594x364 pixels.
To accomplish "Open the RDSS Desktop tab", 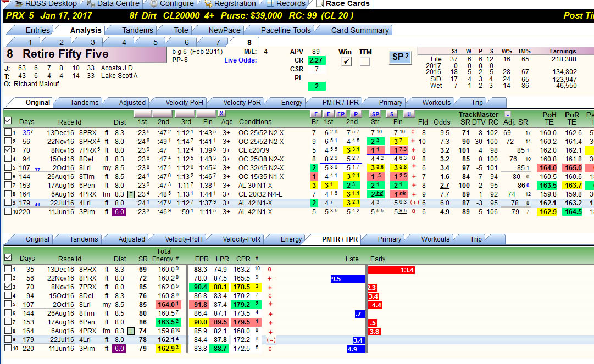I will 46,4.
